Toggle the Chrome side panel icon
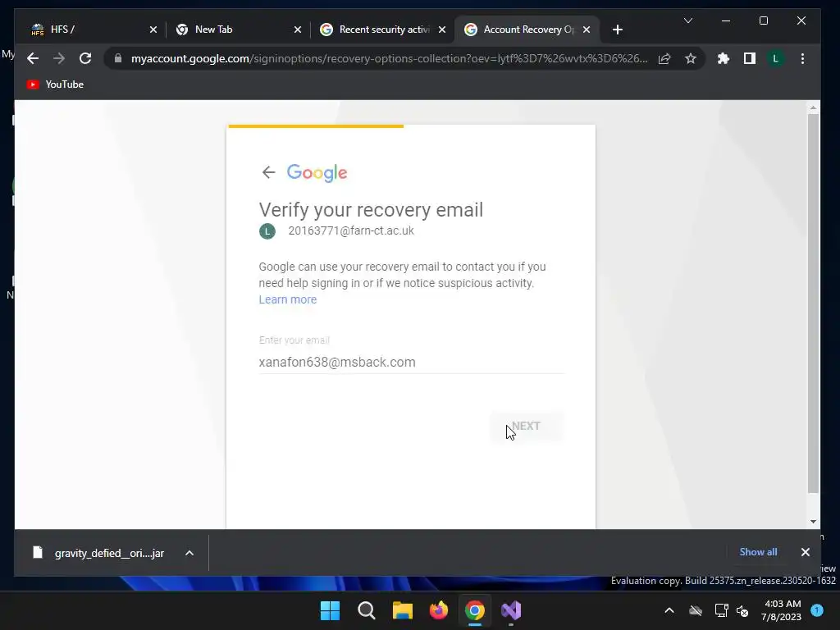The width and height of the screenshot is (840, 630). (750, 58)
